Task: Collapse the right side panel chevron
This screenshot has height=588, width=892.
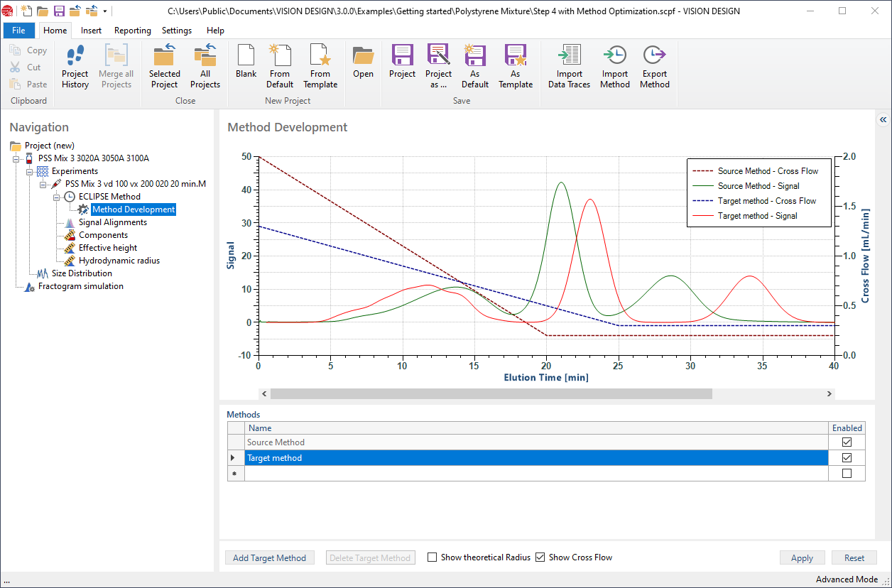Action: pyautogui.click(x=883, y=119)
